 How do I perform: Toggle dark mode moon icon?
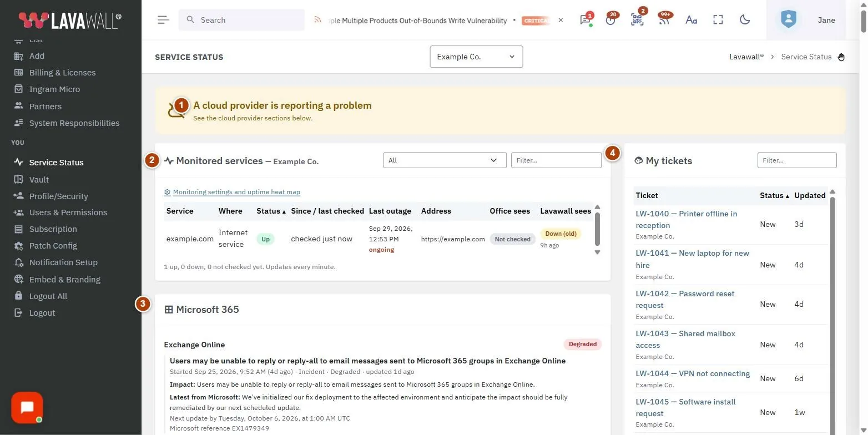[x=745, y=20]
